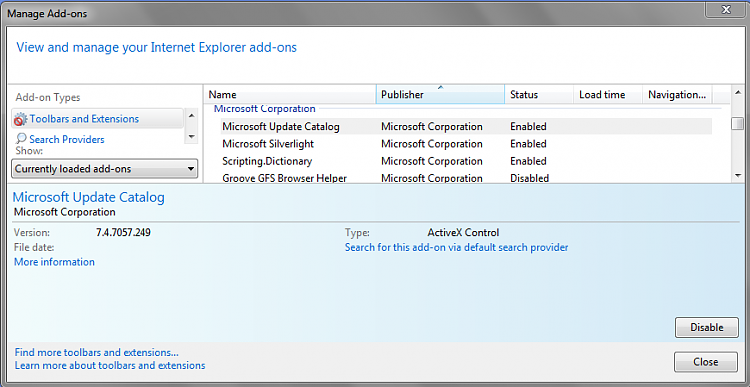750x387 pixels.
Task: Click version number 7.4.7057.249
Action: tap(123, 233)
